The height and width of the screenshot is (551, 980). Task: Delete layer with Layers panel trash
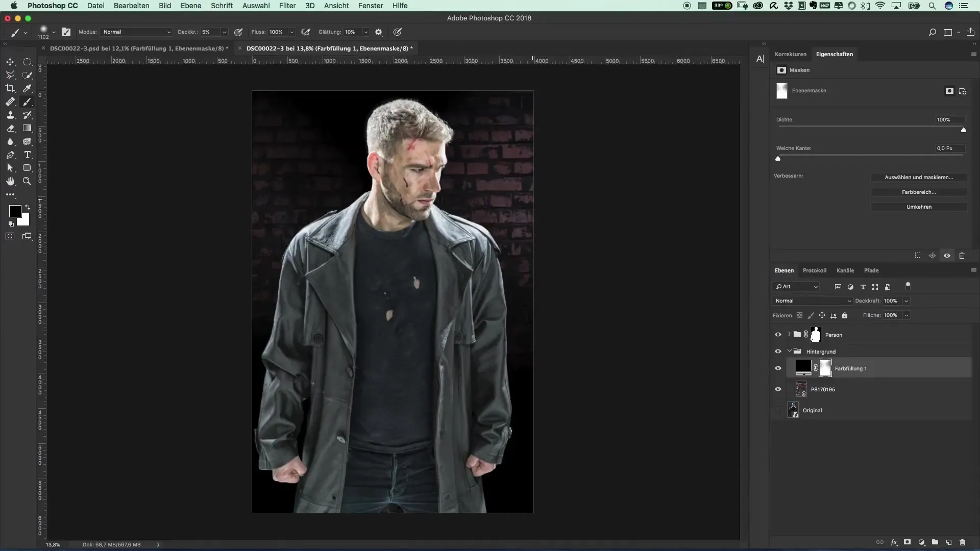(962, 542)
